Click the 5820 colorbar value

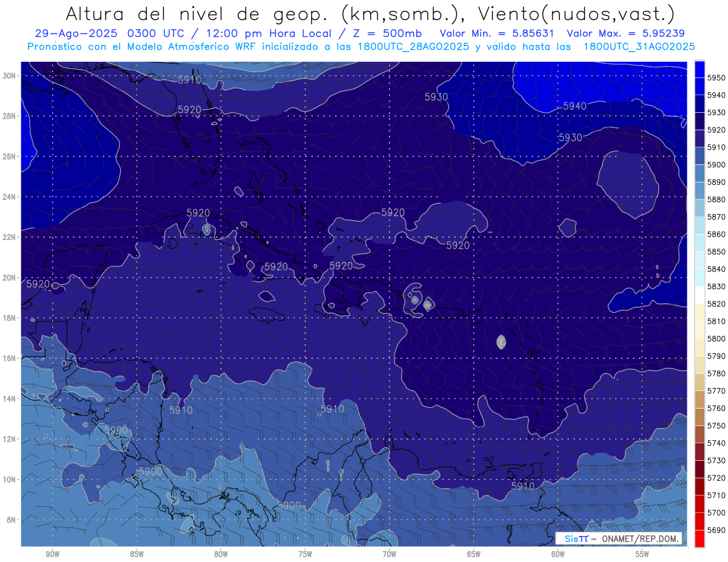[x=716, y=304]
